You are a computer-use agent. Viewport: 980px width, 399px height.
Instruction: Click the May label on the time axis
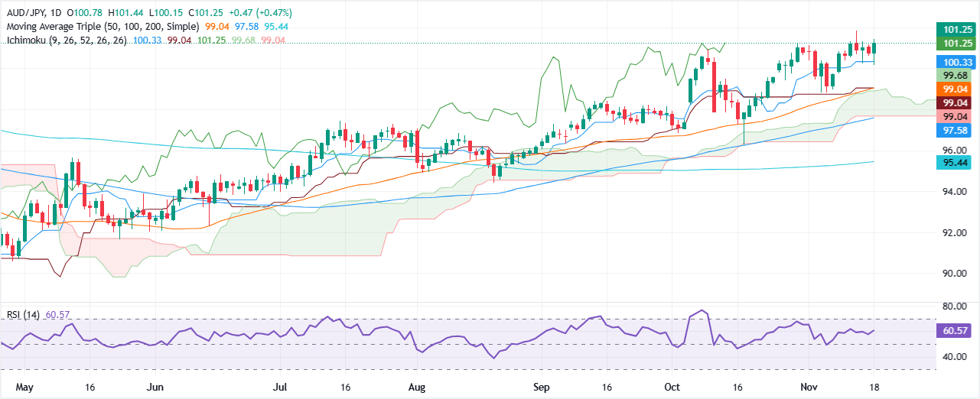pos(13,388)
